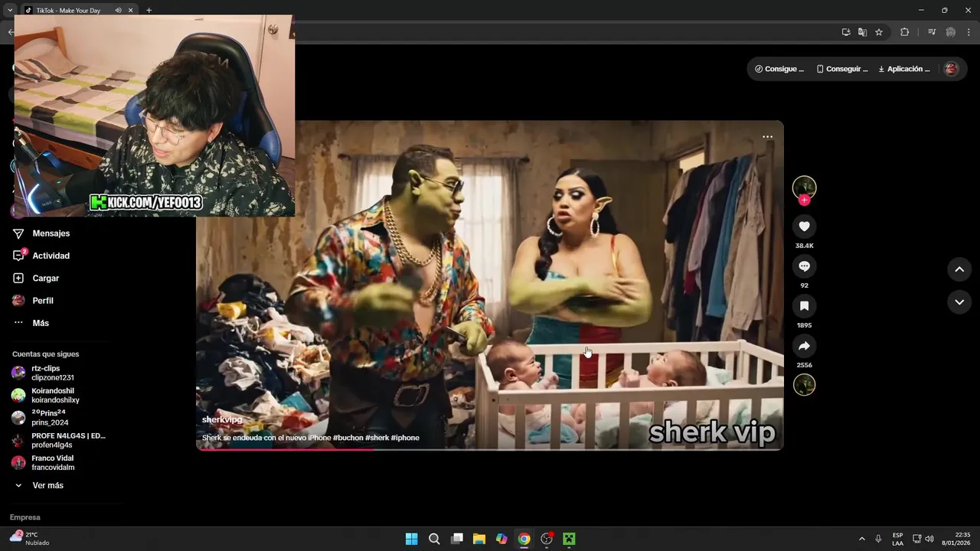This screenshot has width=980, height=551.
Task: Show hidden system tray icons
Action: coord(861,539)
